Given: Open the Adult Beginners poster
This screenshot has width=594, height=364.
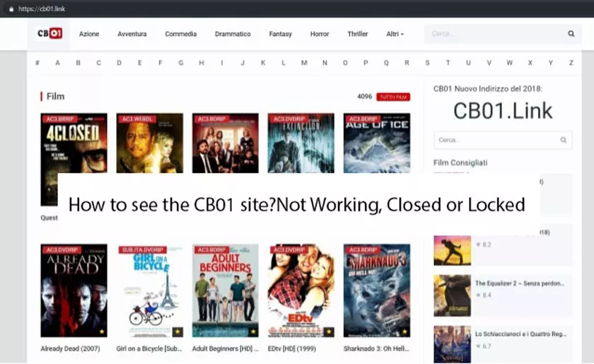Looking at the screenshot, I should [226, 290].
